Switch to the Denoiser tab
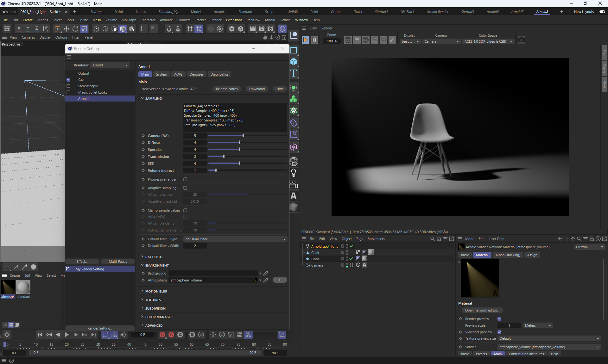 196,74
